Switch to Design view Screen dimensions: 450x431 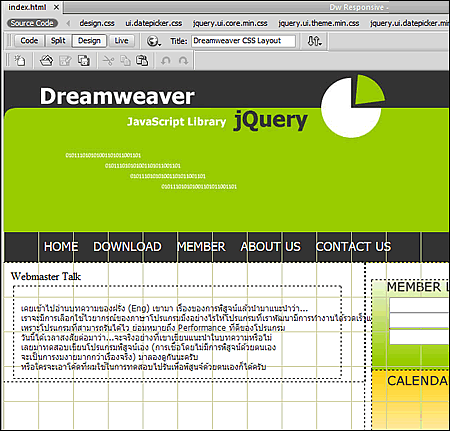click(89, 41)
